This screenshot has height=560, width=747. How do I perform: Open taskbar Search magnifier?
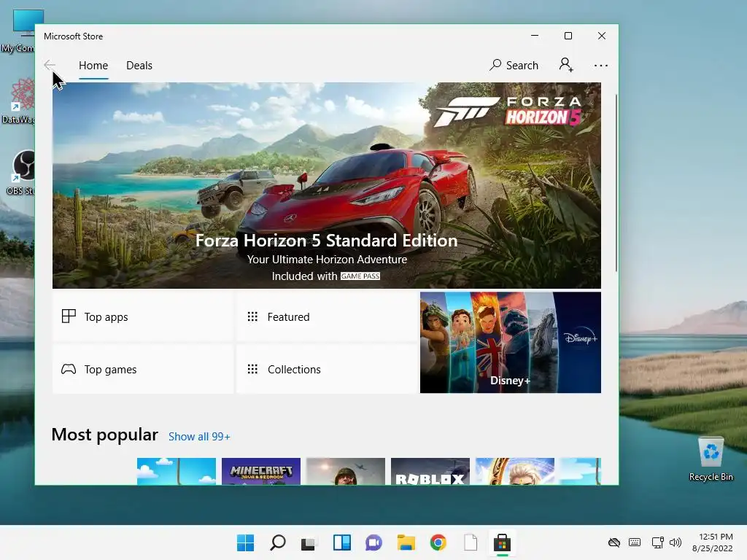point(278,542)
